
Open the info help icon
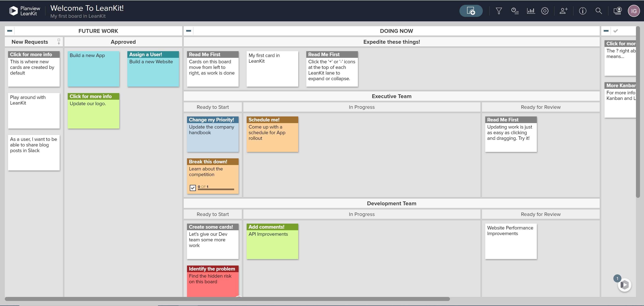[x=583, y=11]
